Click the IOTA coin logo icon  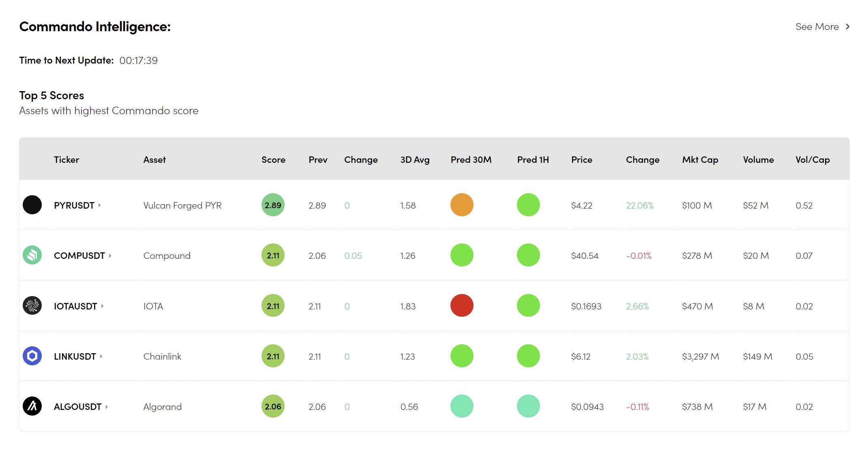tap(32, 306)
